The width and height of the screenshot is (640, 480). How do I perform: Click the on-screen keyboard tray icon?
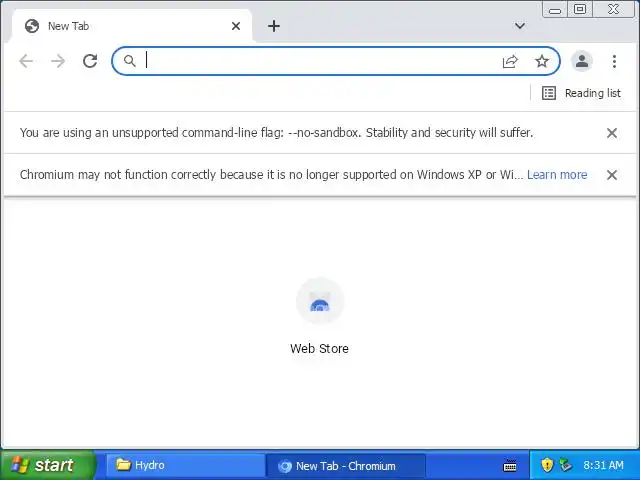pyautogui.click(x=510, y=465)
